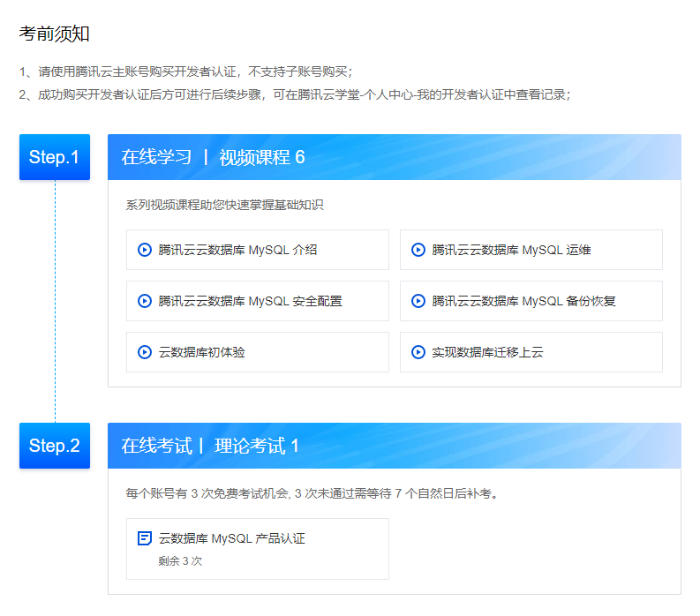
Task: Click play icon for MySQL 备份恢复 course
Action: (x=418, y=301)
